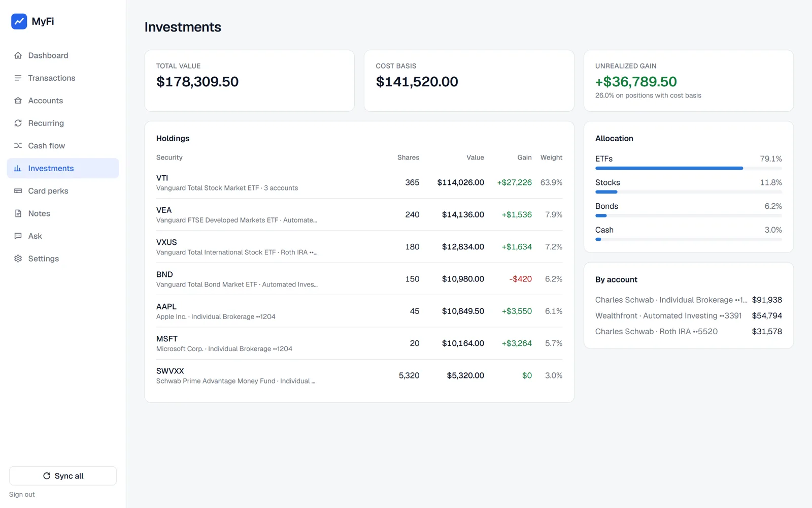Click the MSFT holding ticker
812x508 pixels.
[167, 339]
